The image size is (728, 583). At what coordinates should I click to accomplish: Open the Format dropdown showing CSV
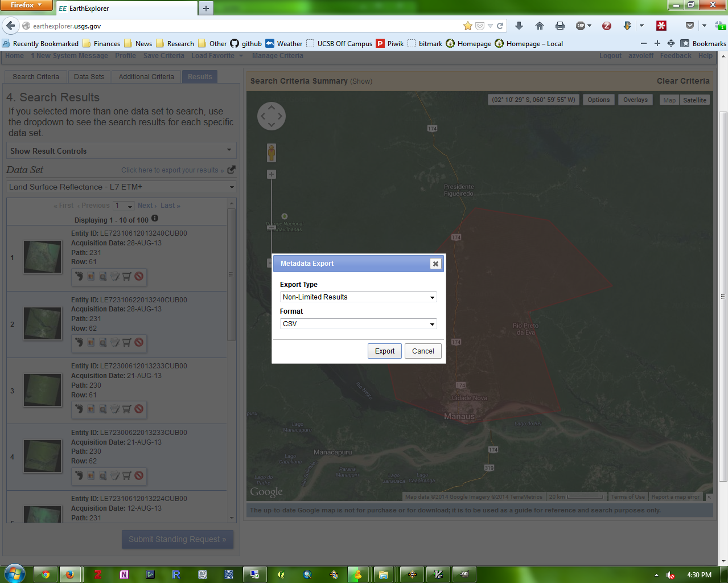pyautogui.click(x=359, y=324)
